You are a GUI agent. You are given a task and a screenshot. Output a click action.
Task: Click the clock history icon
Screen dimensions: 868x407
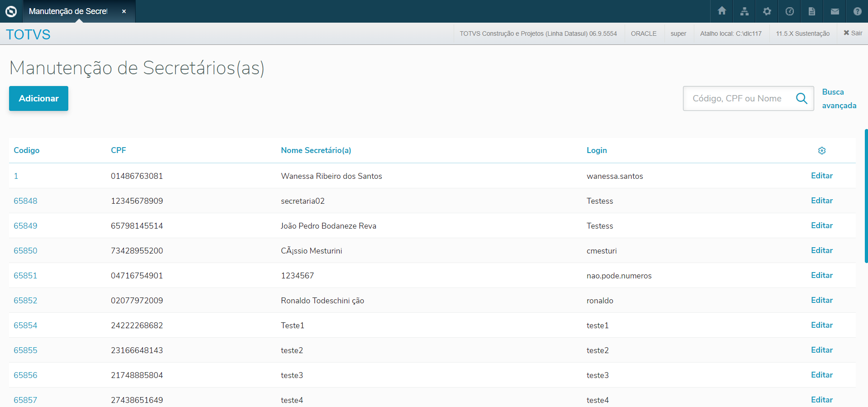tap(790, 11)
